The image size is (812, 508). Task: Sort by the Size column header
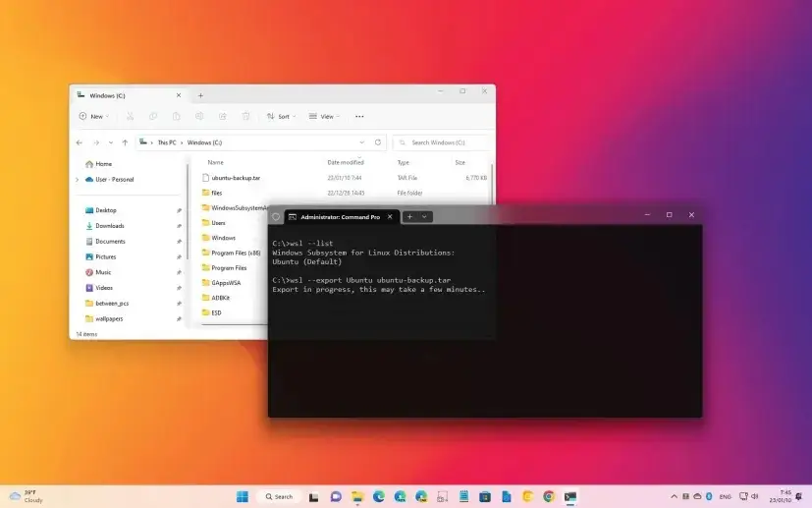[x=460, y=163]
